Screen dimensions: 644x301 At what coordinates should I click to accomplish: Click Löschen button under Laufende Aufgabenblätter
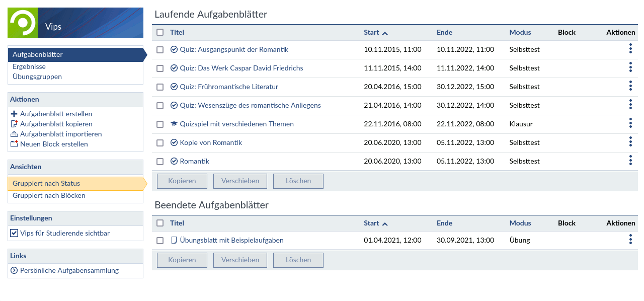298,181
